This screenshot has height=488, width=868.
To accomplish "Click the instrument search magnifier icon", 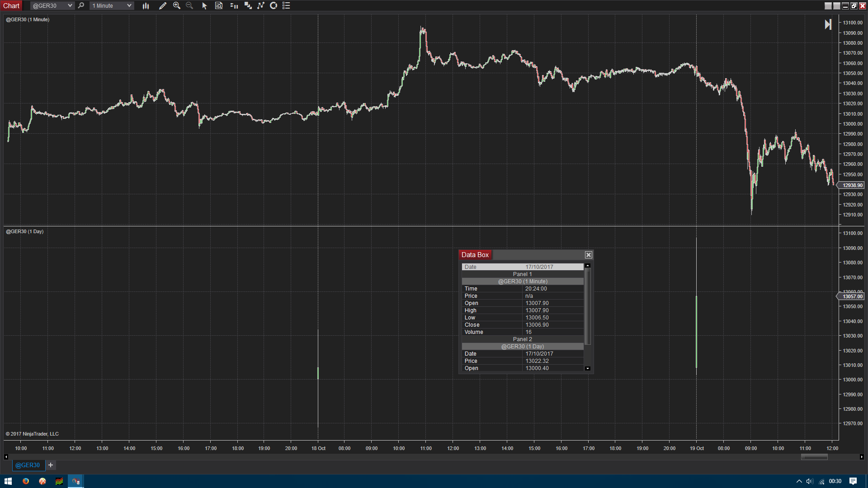I will (81, 6).
